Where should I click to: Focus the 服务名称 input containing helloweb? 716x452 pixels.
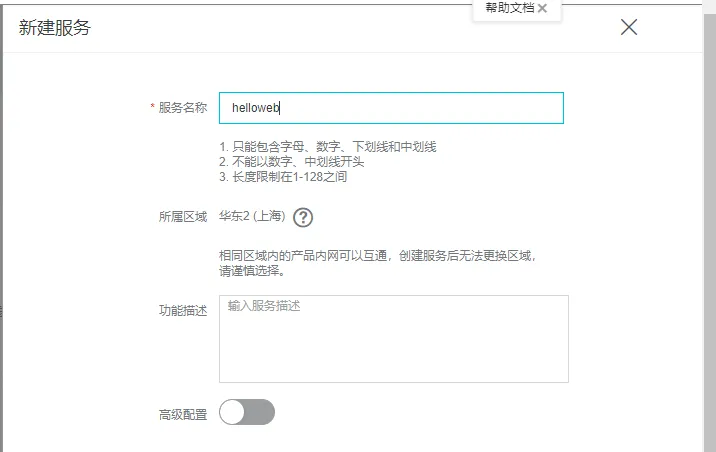pyautogui.click(x=391, y=108)
